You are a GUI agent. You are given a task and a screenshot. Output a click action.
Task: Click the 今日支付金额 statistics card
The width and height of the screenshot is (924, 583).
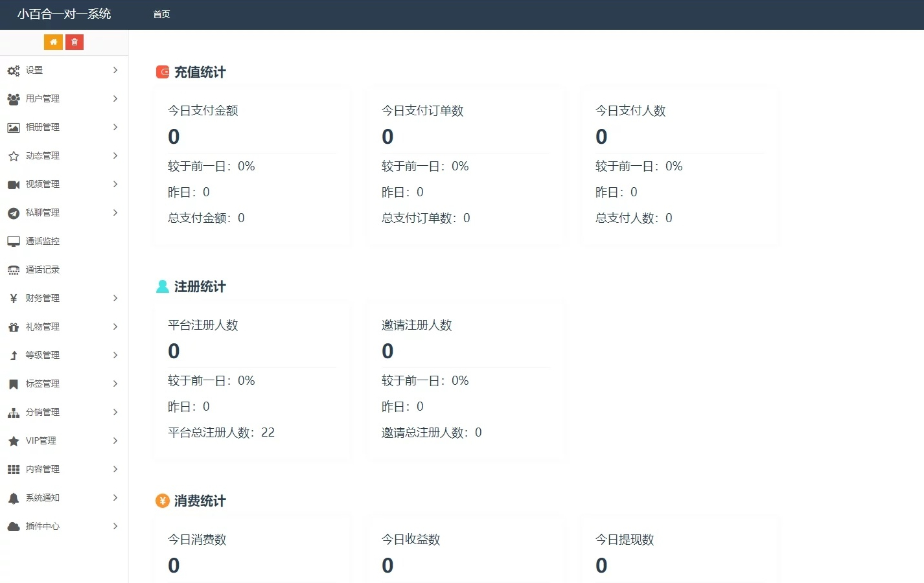(x=252, y=166)
